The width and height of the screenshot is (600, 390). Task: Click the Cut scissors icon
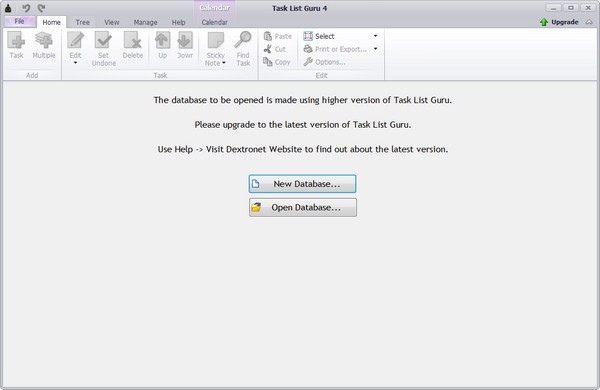[268, 49]
